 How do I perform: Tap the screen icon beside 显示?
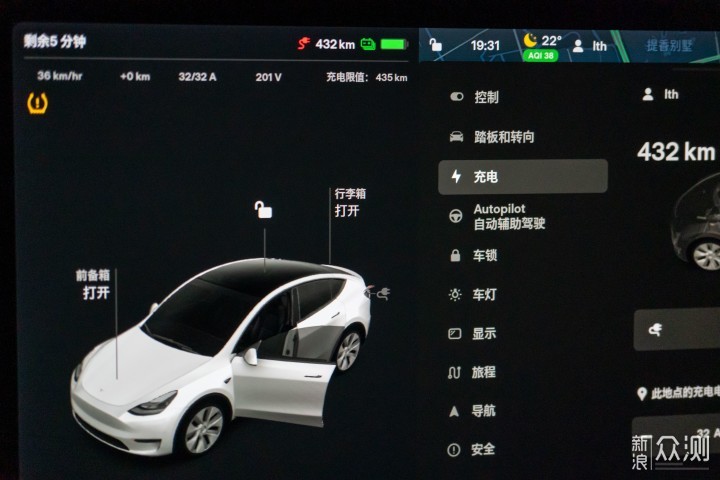tap(455, 333)
